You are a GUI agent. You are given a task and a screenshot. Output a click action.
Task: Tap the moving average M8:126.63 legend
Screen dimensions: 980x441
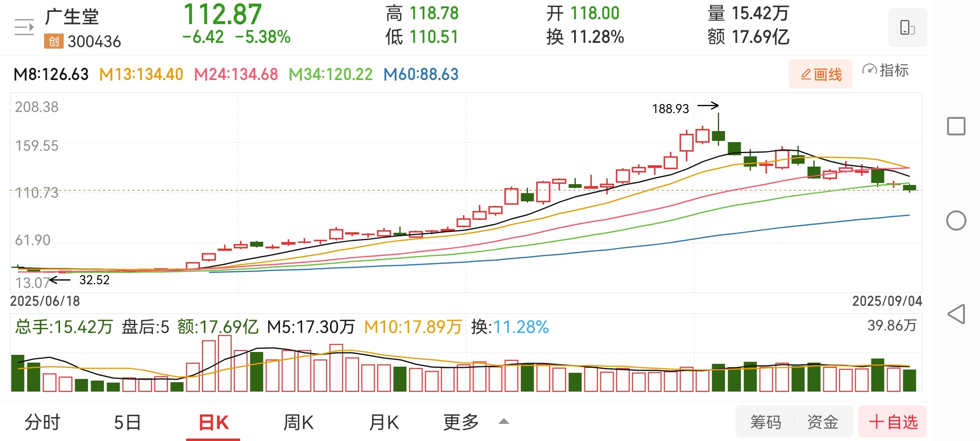click(x=51, y=74)
